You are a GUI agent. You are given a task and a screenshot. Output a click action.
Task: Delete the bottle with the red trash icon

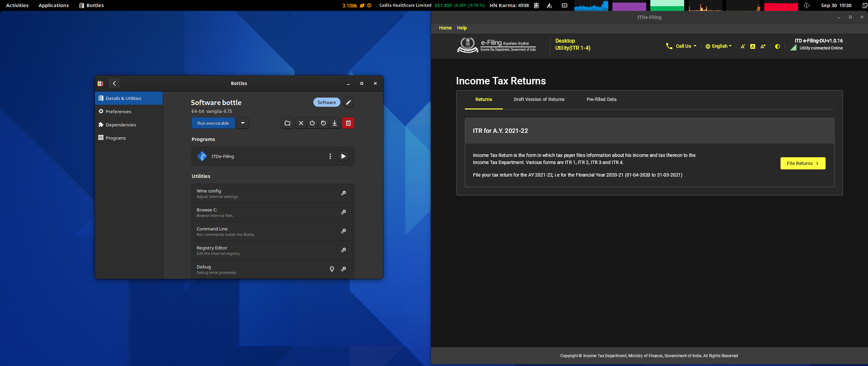348,123
